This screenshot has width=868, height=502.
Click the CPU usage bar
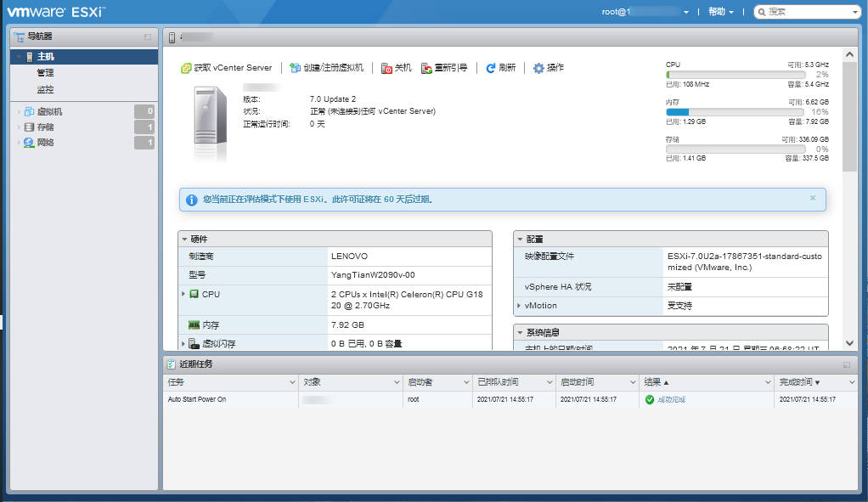click(736, 74)
